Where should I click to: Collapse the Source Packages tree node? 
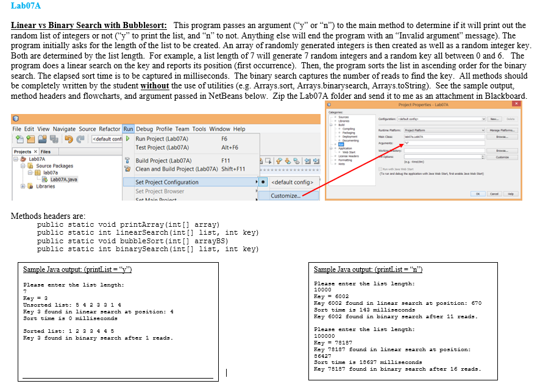click(24, 165)
